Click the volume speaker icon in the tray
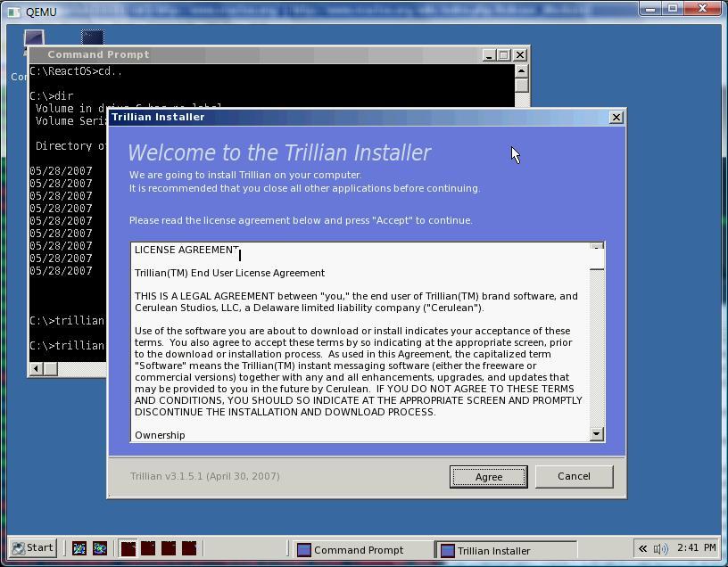The image size is (728, 567). click(x=660, y=548)
